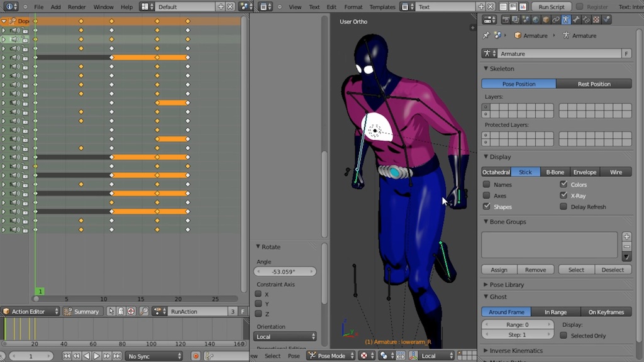The height and width of the screenshot is (362, 644).
Task: Toggle Summary channel display button
Action: (82, 312)
